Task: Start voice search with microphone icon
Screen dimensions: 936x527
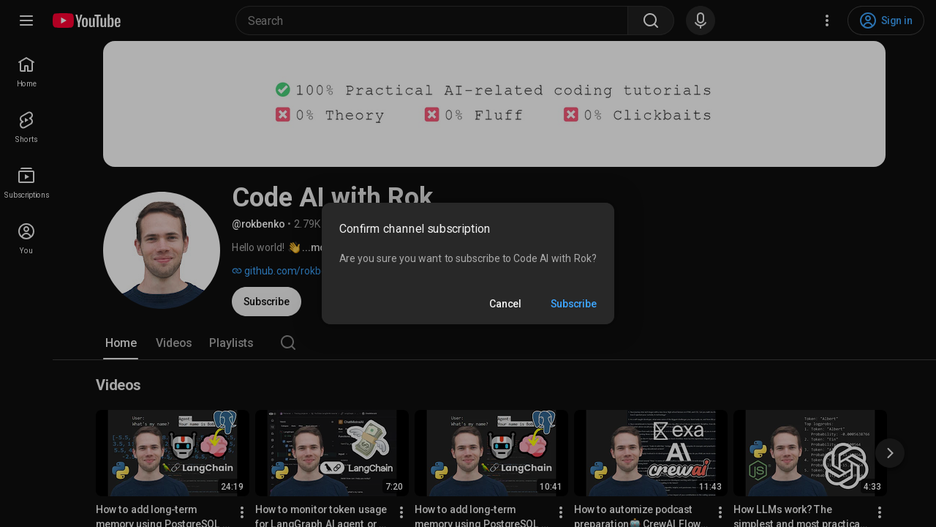Action: (x=700, y=21)
